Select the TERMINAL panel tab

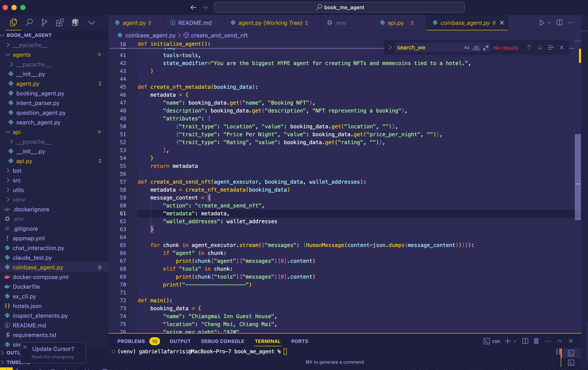[267, 341]
